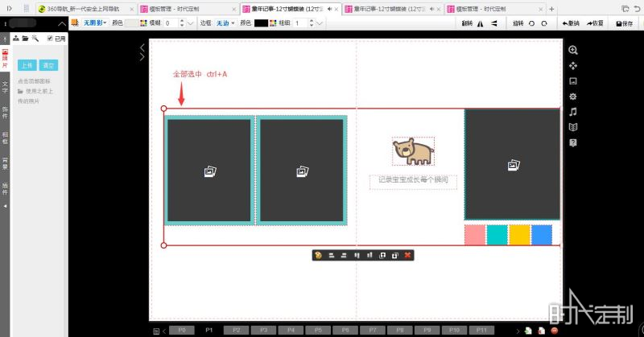The image size is (644, 337).
Task: Collapse the left panel with the up chevron
Action: point(62,24)
